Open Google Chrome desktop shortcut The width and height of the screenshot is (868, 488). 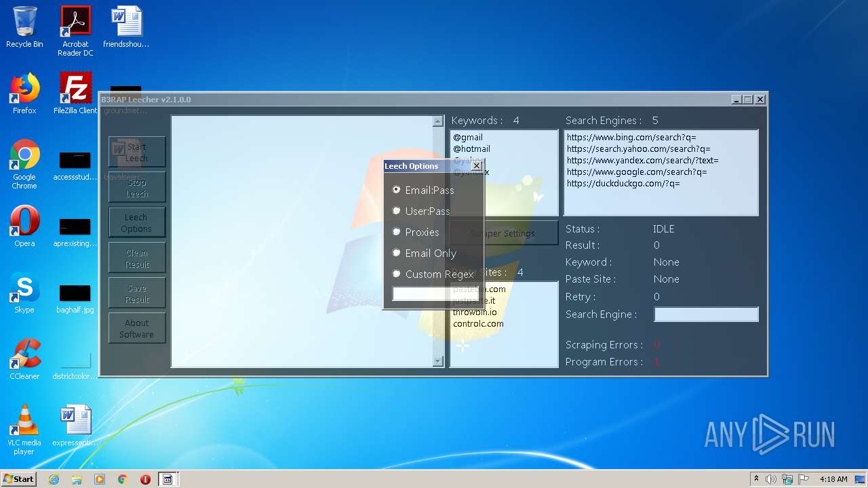tap(24, 164)
